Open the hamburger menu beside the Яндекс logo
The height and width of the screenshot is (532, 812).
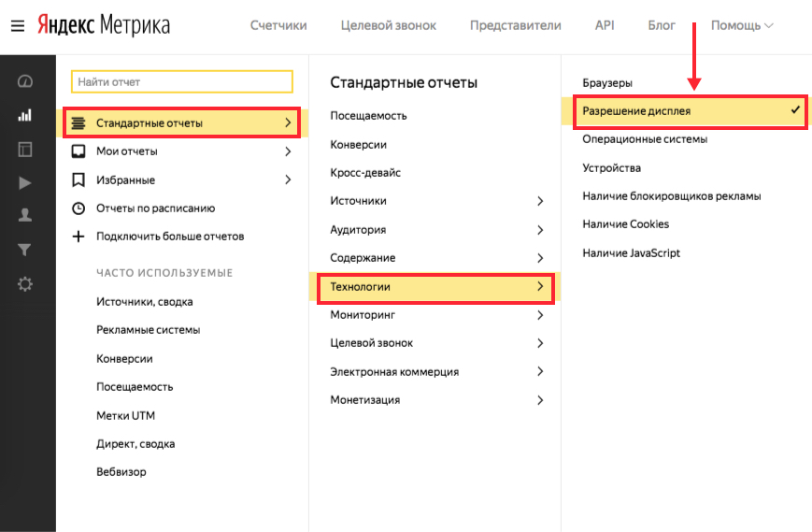pyautogui.click(x=18, y=25)
